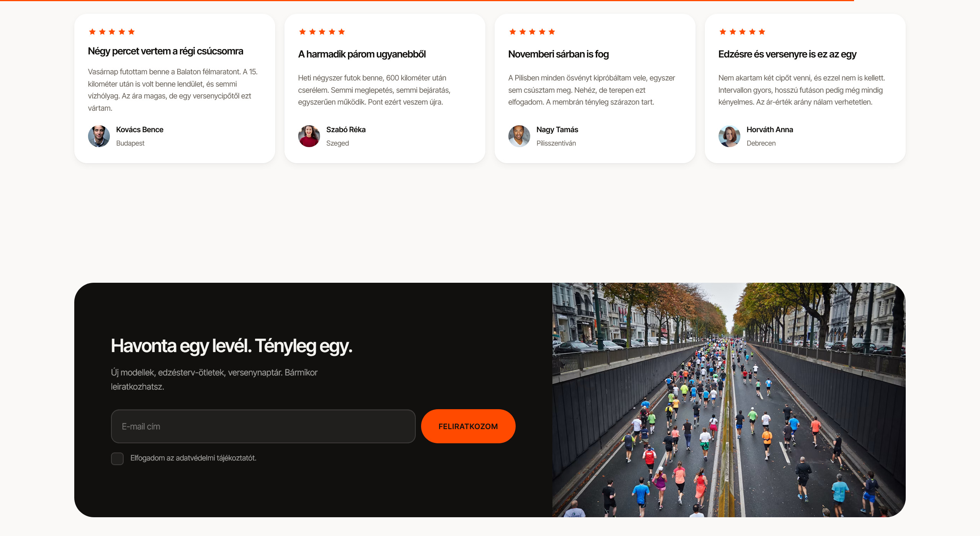The width and height of the screenshot is (980, 536).
Task: Check the privacy policy acceptance checkbox
Action: click(x=117, y=458)
